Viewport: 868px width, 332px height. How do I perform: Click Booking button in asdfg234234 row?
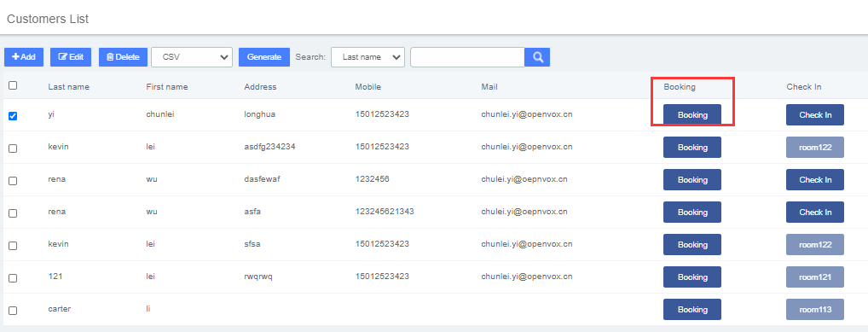[692, 148]
